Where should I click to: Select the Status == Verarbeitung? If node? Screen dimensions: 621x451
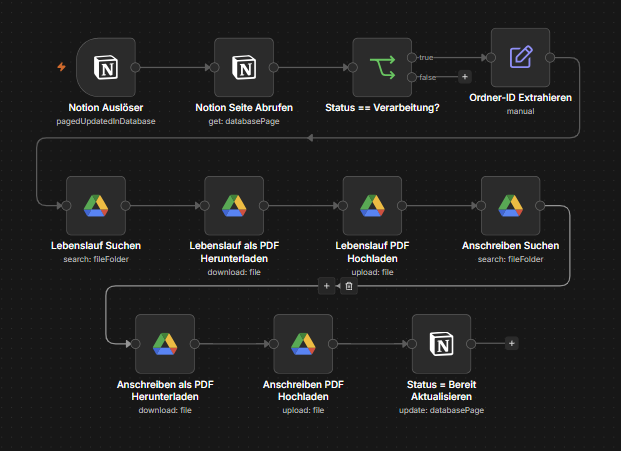[x=382, y=67]
